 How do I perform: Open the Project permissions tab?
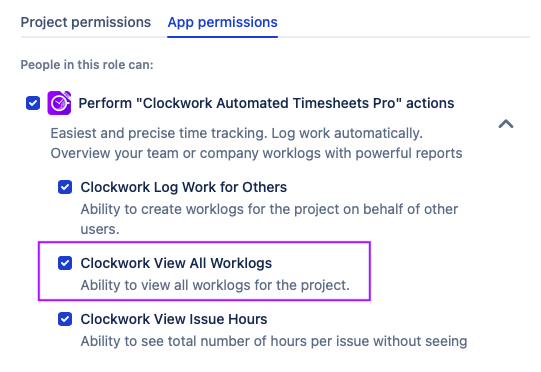click(x=86, y=22)
